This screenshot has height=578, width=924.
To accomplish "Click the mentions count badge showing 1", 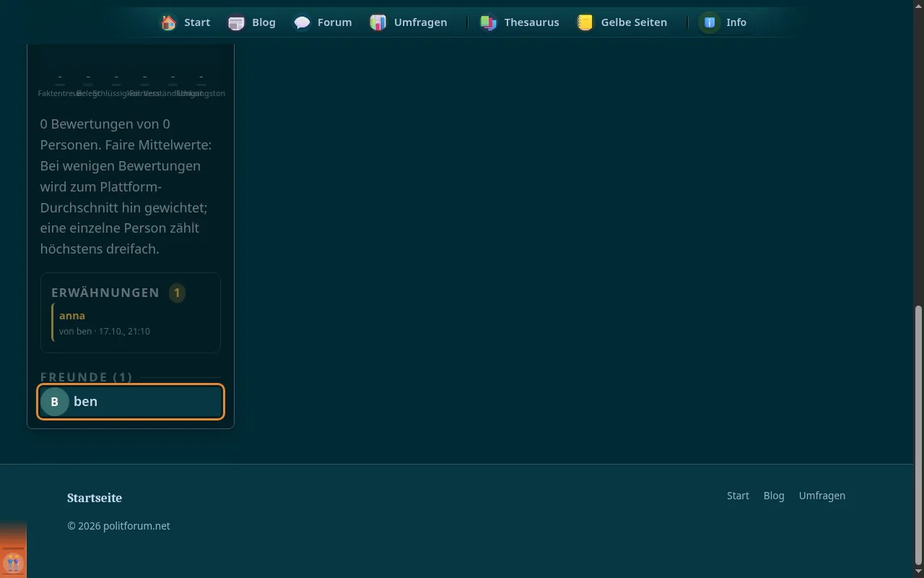I will point(177,293).
